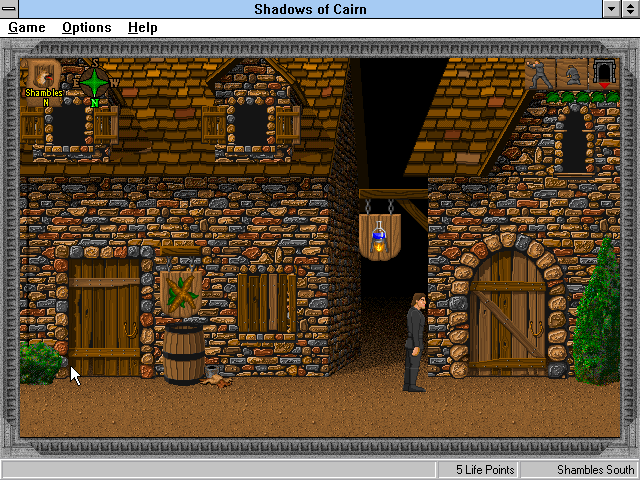Click the arched wooden door on the right
This screenshot has width=640, height=480.
click(x=509, y=310)
